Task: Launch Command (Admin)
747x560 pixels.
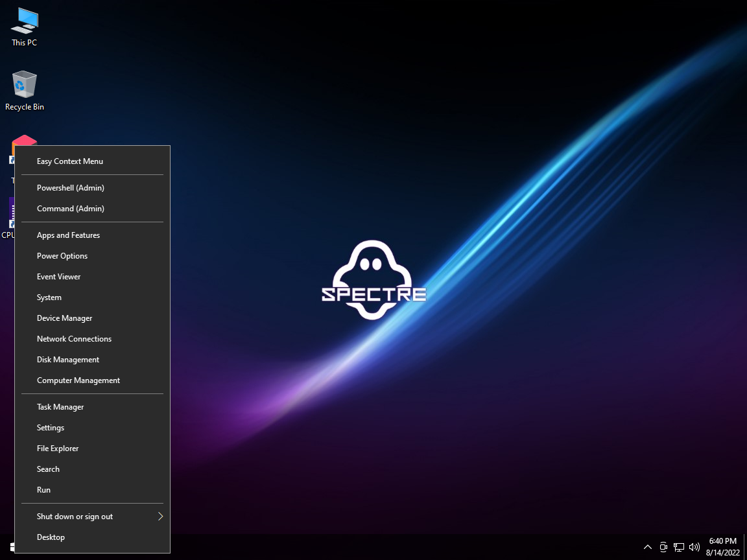Action: 93,209
